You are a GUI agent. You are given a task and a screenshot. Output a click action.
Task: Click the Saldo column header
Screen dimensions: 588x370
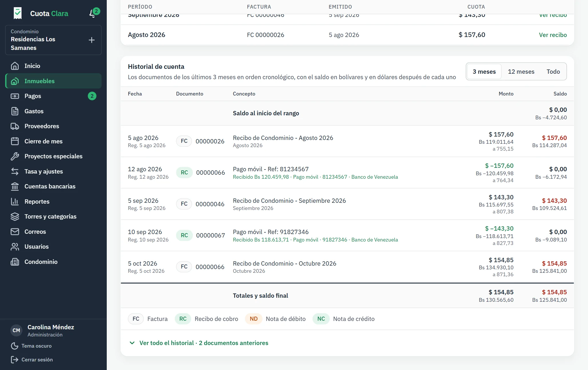pos(560,94)
